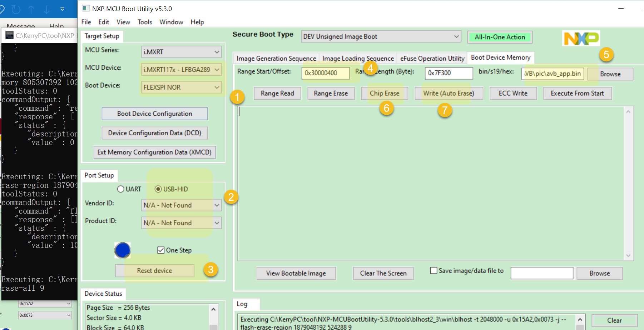Screen dimensions: 644x330
Task: Select the UART radio button
Action: tap(121, 189)
